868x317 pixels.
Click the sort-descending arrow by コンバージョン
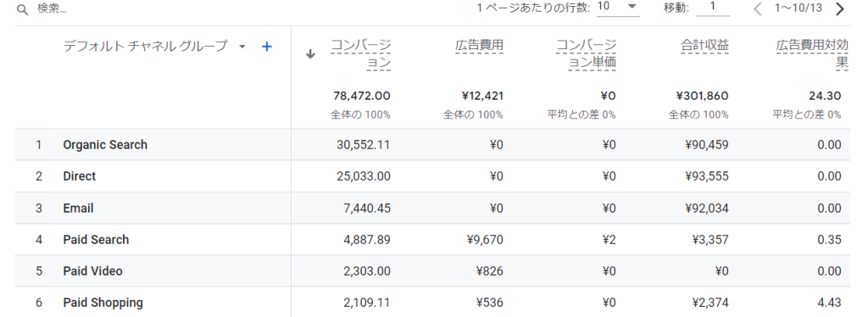(x=310, y=53)
